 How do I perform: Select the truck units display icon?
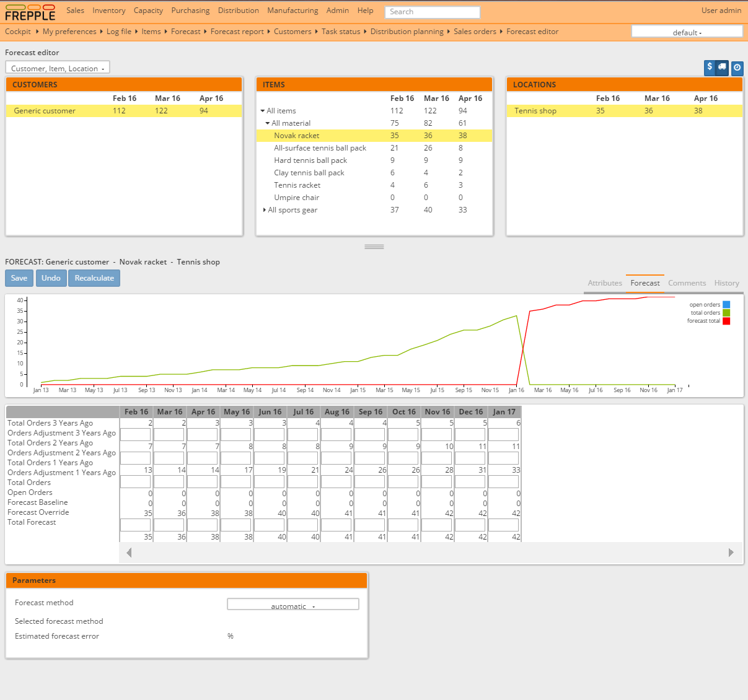pos(723,67)
